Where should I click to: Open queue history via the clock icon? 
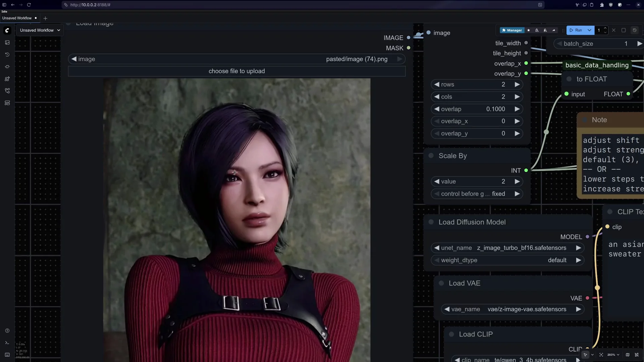pyautogui.click(x=635, y=30)
